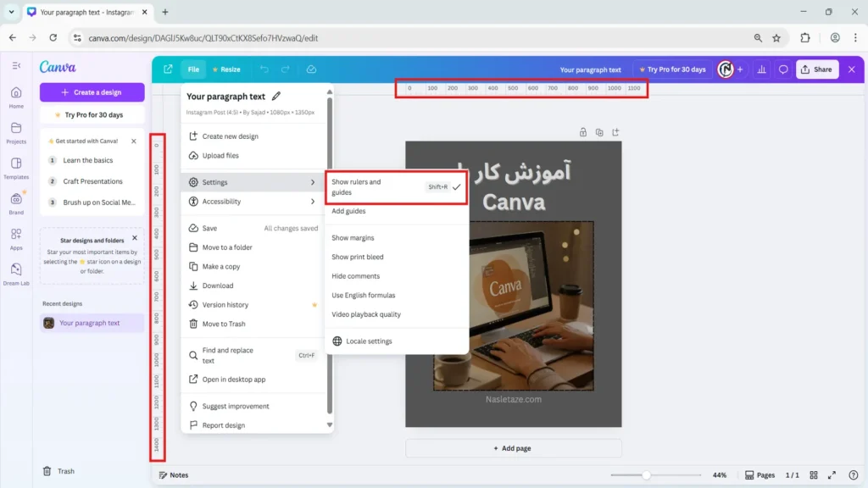Open Version history
Viewport: 868px width, 488px height.
[253, 305]
